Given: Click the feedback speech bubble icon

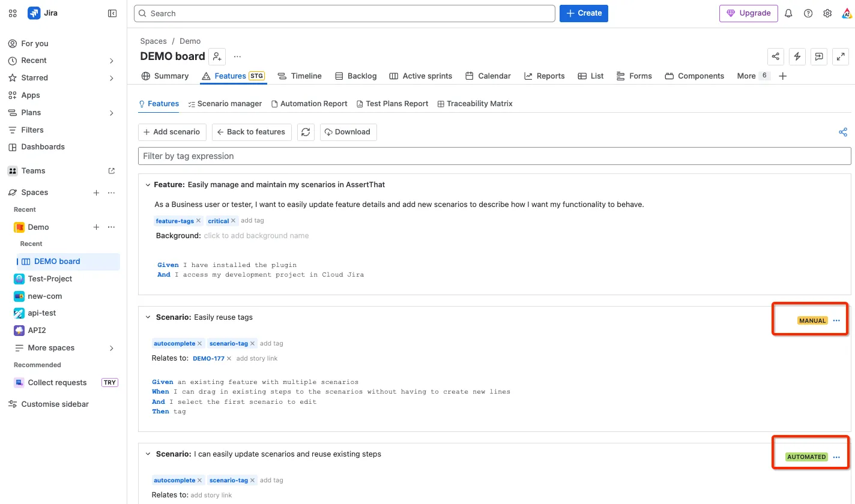Looking at the screenshot, I should [x=819, y=56].
